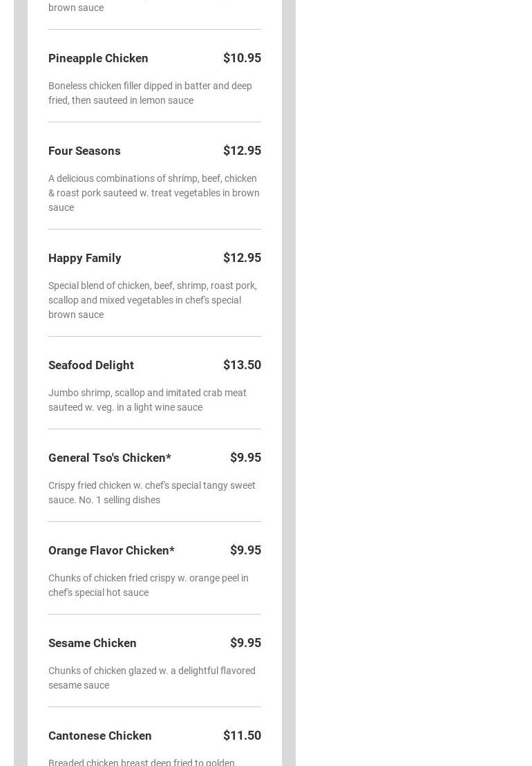Click the Orange Flavor Chicken $9.95 price
The image size is (532, 766).
245,550
